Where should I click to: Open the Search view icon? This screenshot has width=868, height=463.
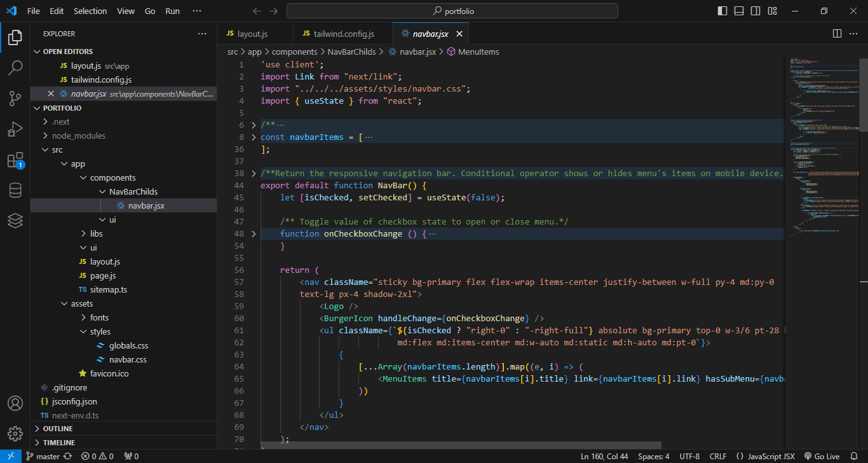[x=15, y=68]
